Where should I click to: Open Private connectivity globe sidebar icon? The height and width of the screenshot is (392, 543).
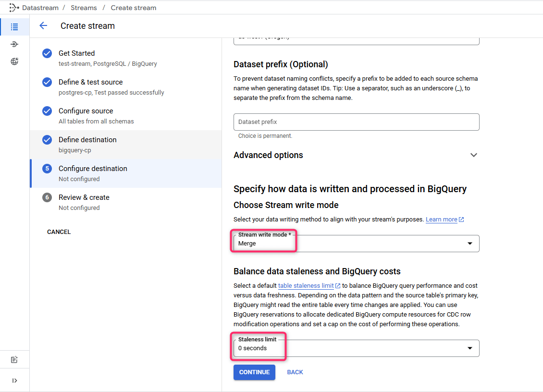[x=14, y=61]
